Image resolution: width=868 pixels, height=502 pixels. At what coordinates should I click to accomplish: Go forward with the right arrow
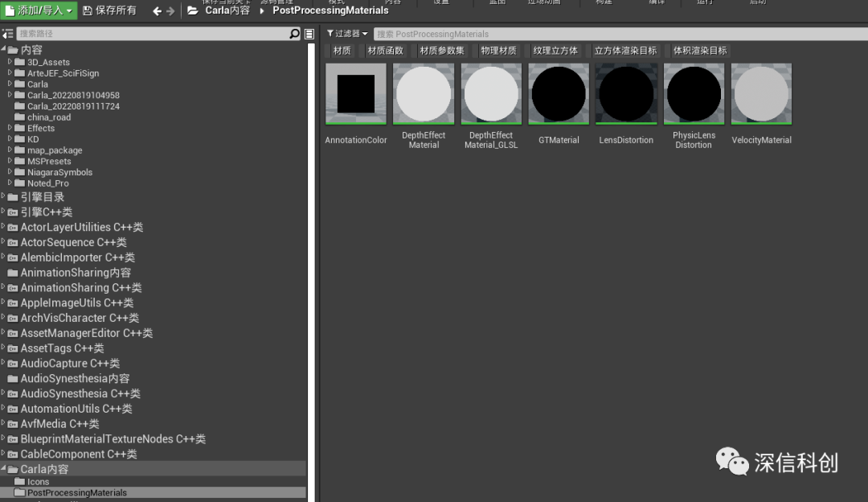pyautogui.click(x=170, y=11)
